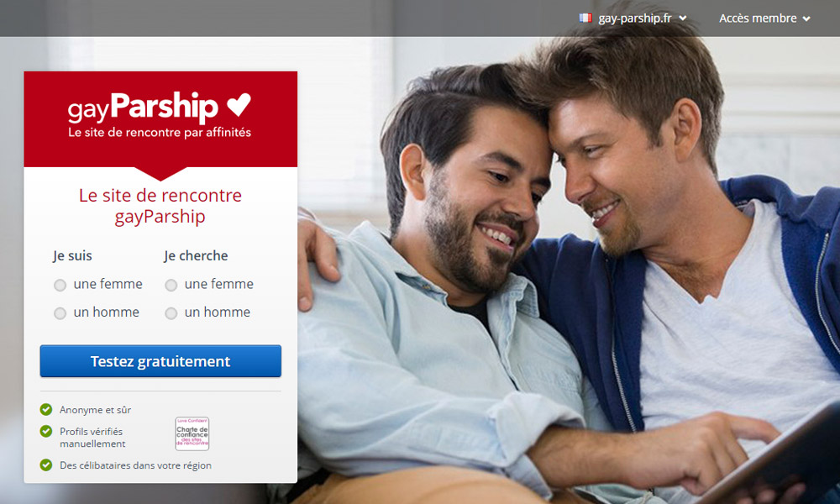The height and width of the screenshot is (504, 840).
Task: Click the green checkmark beside Des célibataires
Action: point(46,465)
